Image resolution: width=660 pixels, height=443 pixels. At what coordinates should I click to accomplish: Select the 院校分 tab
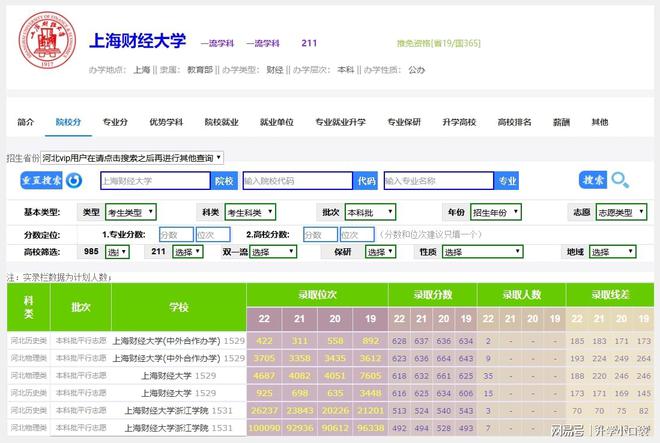click(68, 122)
